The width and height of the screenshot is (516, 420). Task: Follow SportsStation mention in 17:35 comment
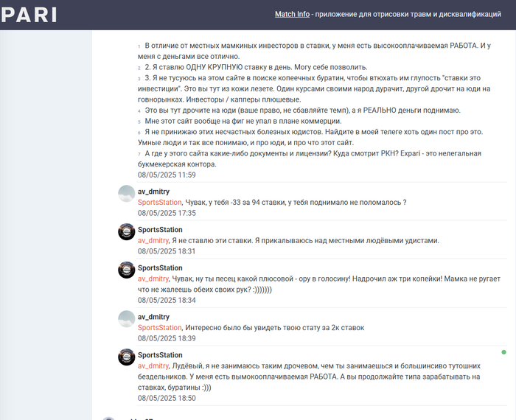(x=160, y=203)
